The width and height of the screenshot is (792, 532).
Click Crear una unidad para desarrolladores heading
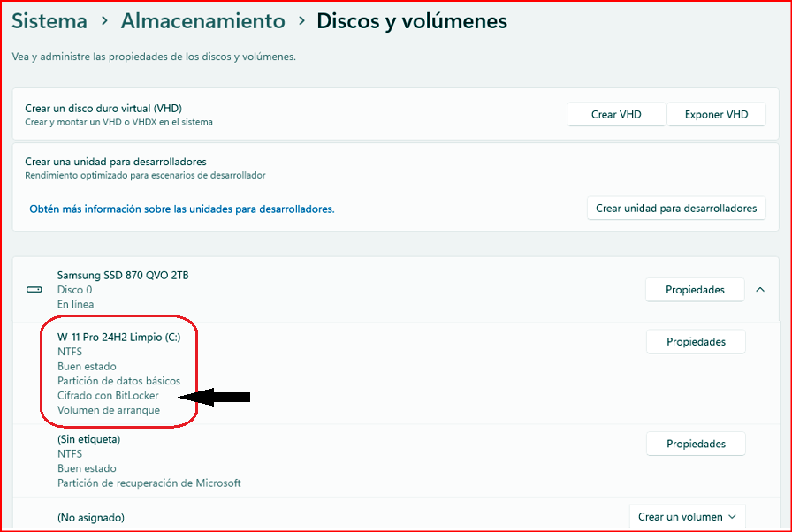click(116, 162)
